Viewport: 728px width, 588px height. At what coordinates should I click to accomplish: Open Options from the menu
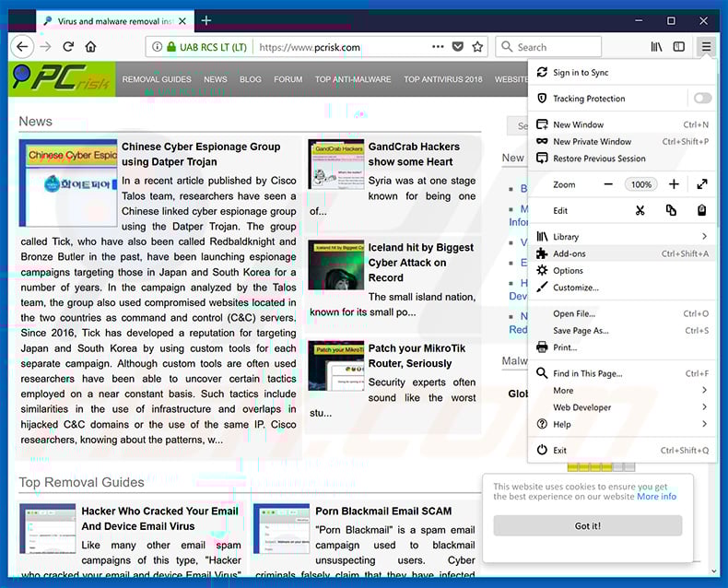coord(623,270)
